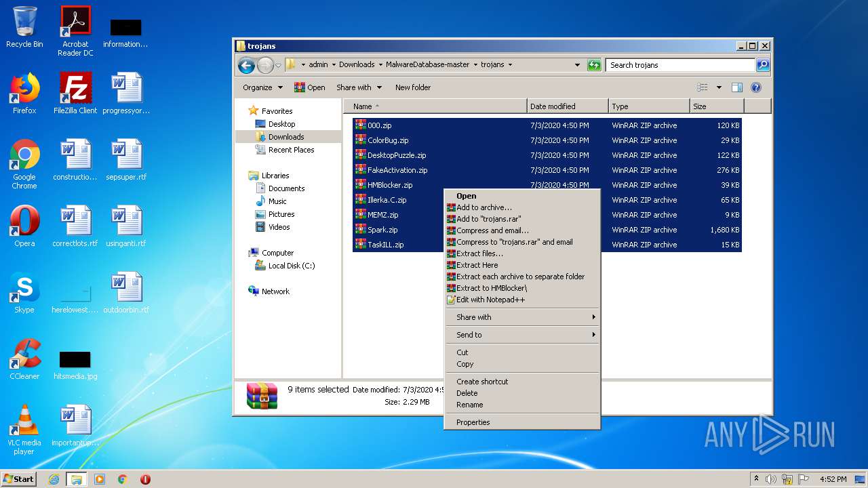Open Skype desktop shortcut
The height and width of the screenshot is (488, 868).
point(24,293)
